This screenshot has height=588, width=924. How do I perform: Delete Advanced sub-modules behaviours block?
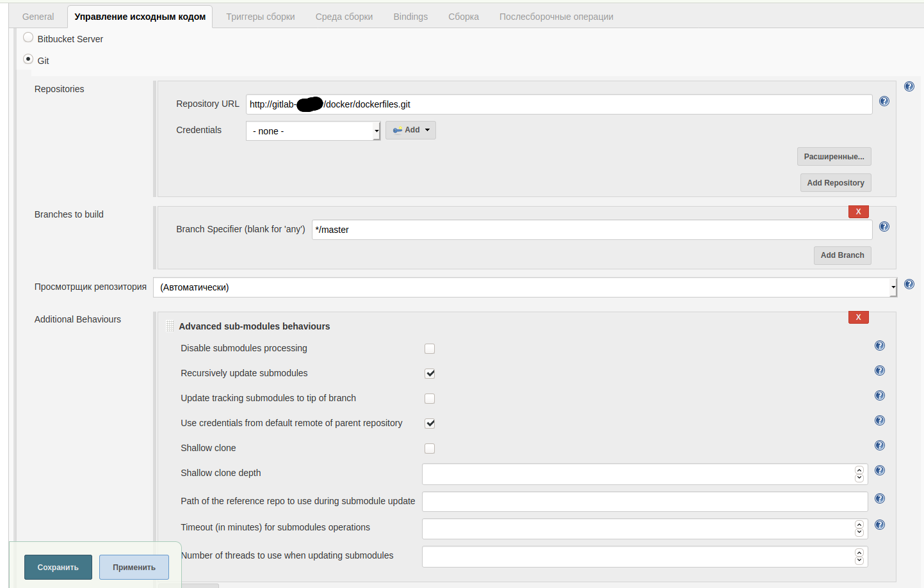click(x=858, y=317)
